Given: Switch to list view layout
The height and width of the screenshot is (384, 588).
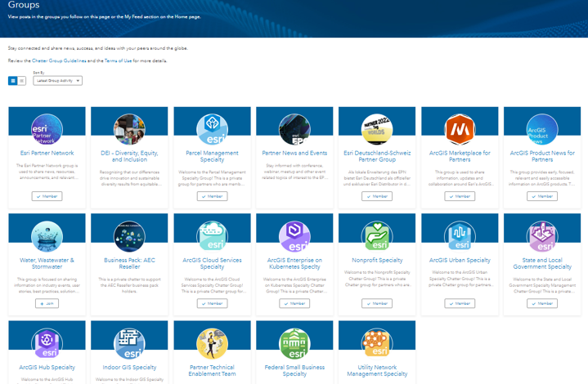Looking at the screenshot, I should (22, 81).
